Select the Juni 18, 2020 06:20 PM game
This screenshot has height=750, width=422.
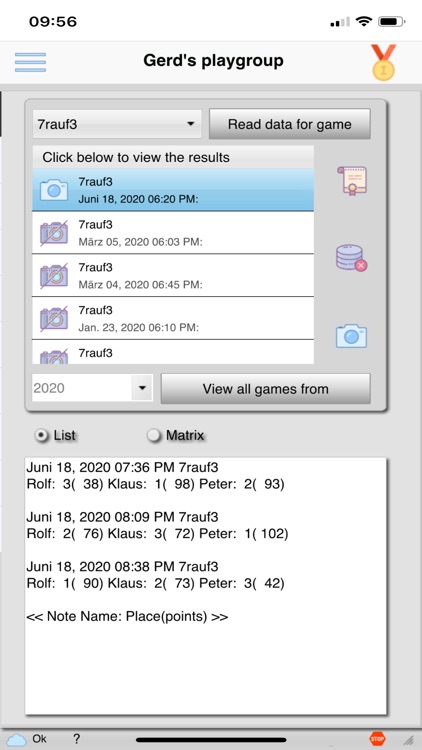[173, 190]
